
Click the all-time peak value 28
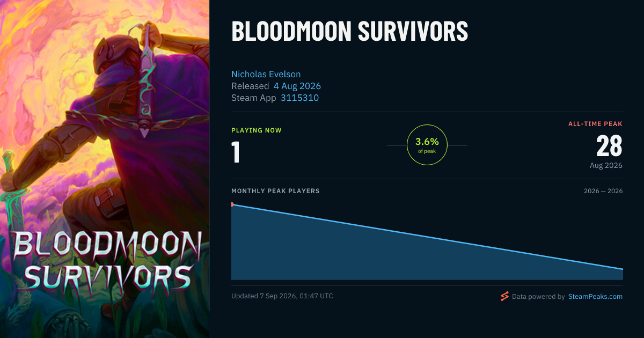609,146
